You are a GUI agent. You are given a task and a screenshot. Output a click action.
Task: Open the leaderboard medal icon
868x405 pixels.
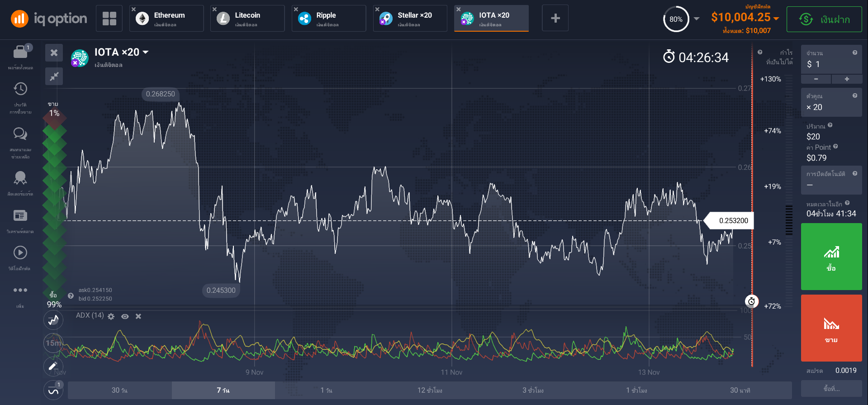[20, 178]
